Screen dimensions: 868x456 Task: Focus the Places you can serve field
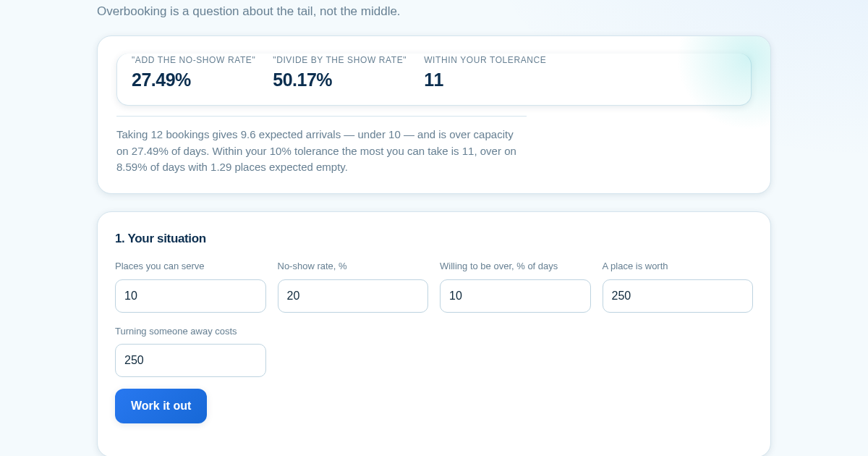pyautogui.click(x=190, y=296)
